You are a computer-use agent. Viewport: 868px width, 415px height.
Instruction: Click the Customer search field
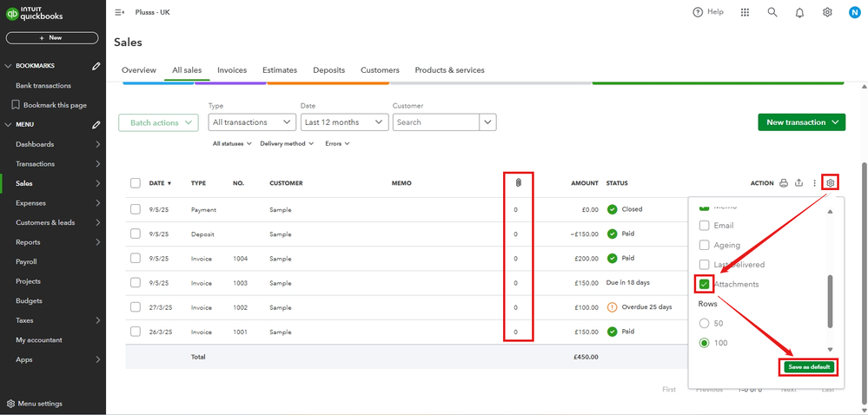[436, 122]
